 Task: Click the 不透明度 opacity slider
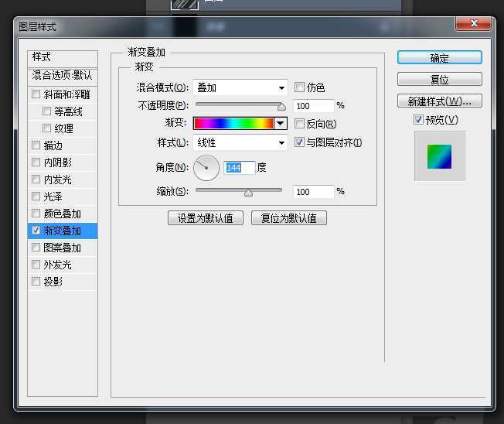point(239,104)
